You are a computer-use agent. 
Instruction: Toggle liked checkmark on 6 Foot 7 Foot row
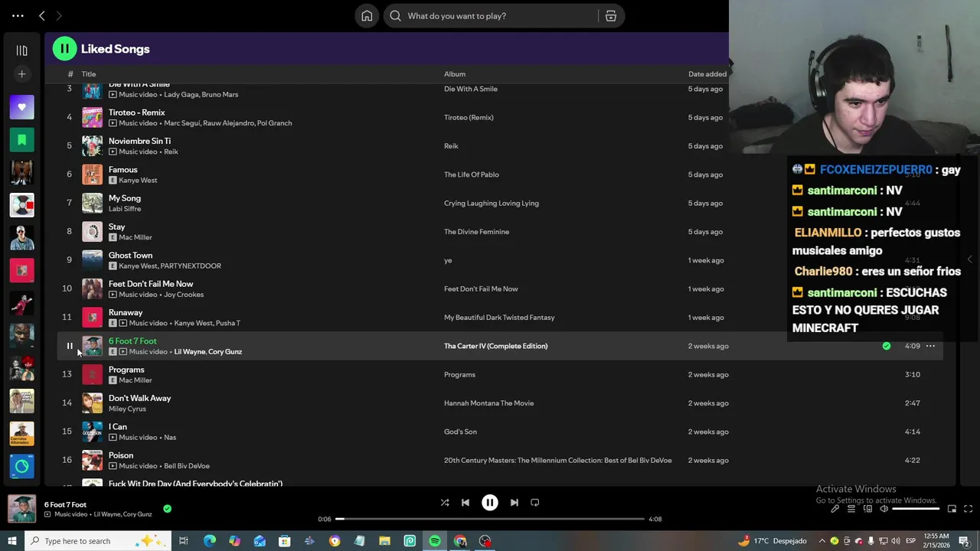[x=886, y=346]
